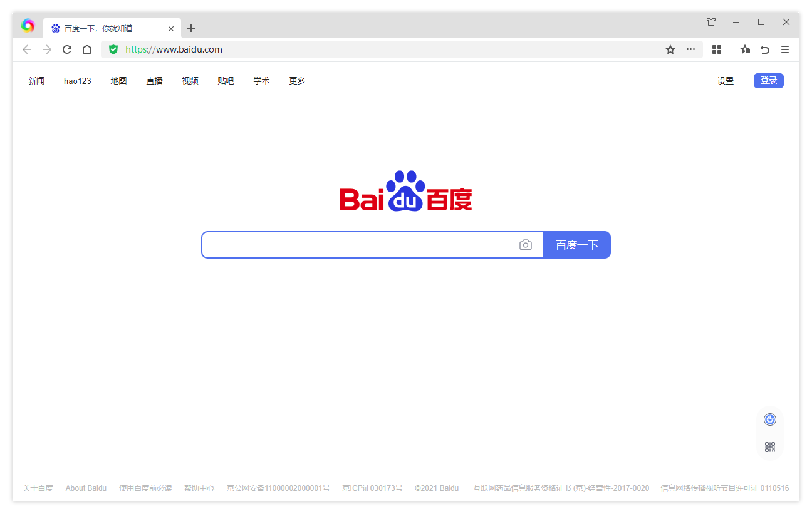The width and height of the screenshot is (812, 514).
Task: Click the address bar URL
Action: (x=174, y=49)
